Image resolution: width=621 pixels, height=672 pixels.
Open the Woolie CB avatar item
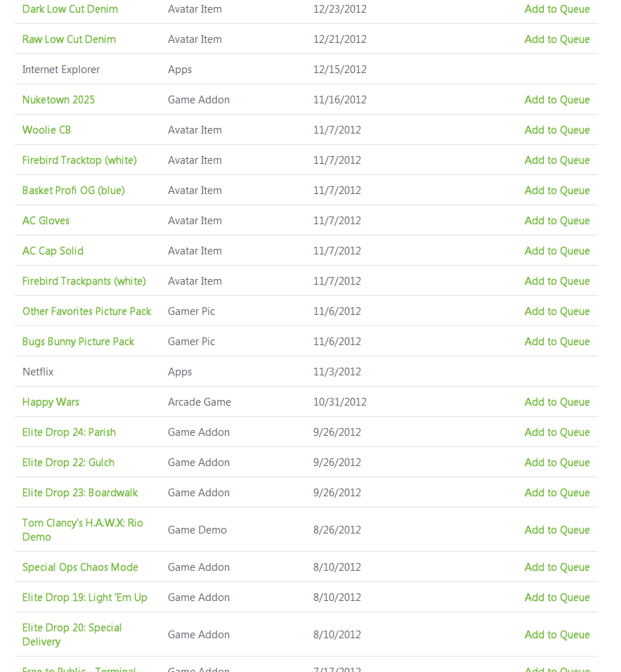46,130
